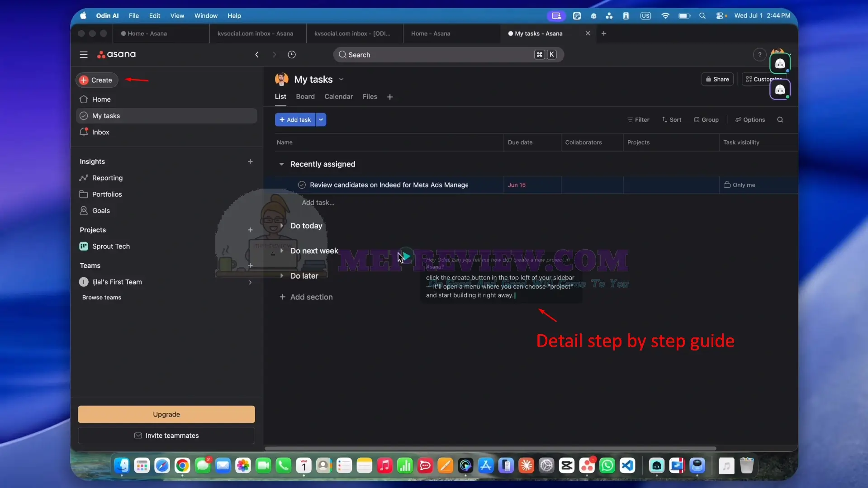This screenshot has width=868, height=488.
Task: Click the Search input field
Action: click(448, 55)
